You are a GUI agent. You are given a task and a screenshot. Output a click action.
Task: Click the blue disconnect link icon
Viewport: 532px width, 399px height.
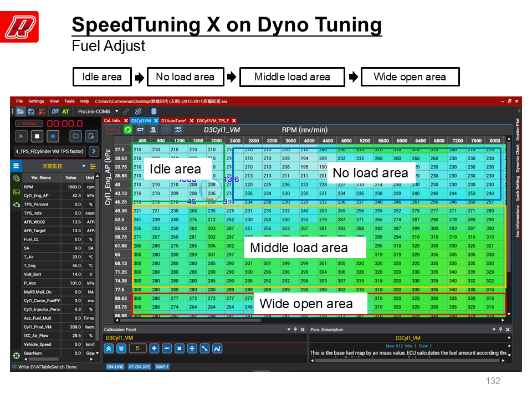click(x=138, y=111)
